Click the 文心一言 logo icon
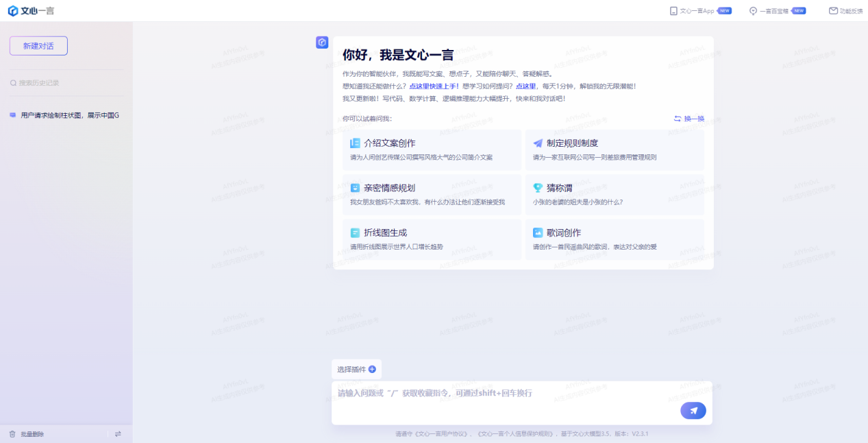The height and width of the screenshot is (443, 868). tap(12, 10)
